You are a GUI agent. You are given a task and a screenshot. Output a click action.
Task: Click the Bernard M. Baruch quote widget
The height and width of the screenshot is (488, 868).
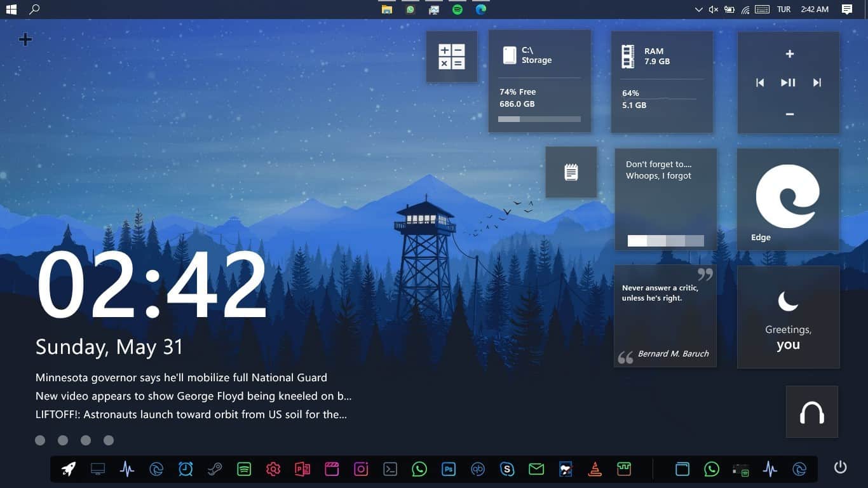[665, 316]
